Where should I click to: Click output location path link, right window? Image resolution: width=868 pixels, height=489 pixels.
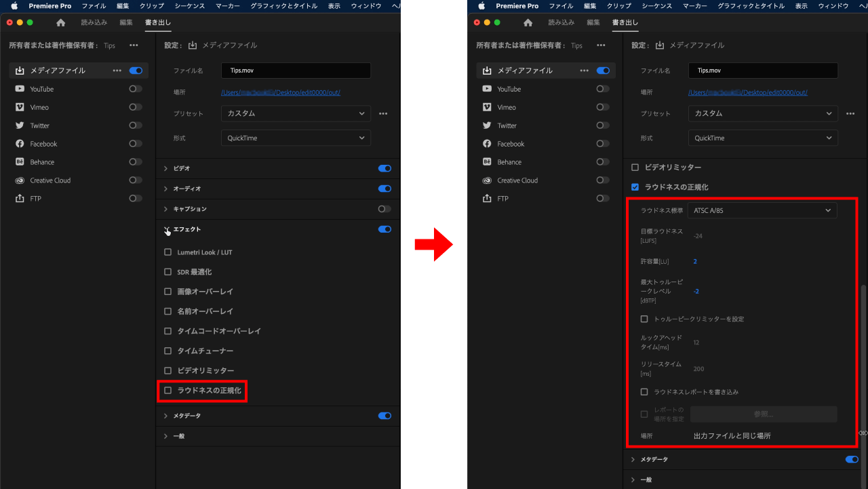[x=748, y=92]
